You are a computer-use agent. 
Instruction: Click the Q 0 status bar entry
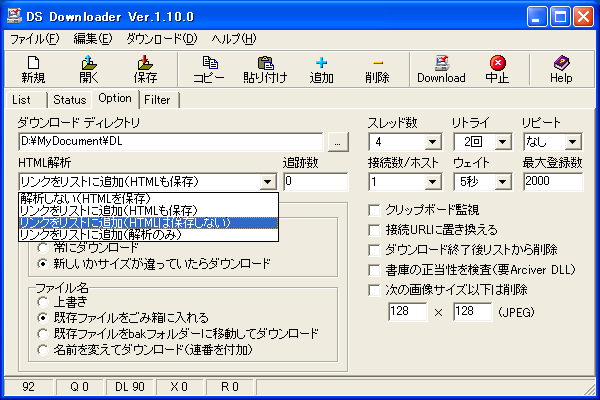coord(79,387)
